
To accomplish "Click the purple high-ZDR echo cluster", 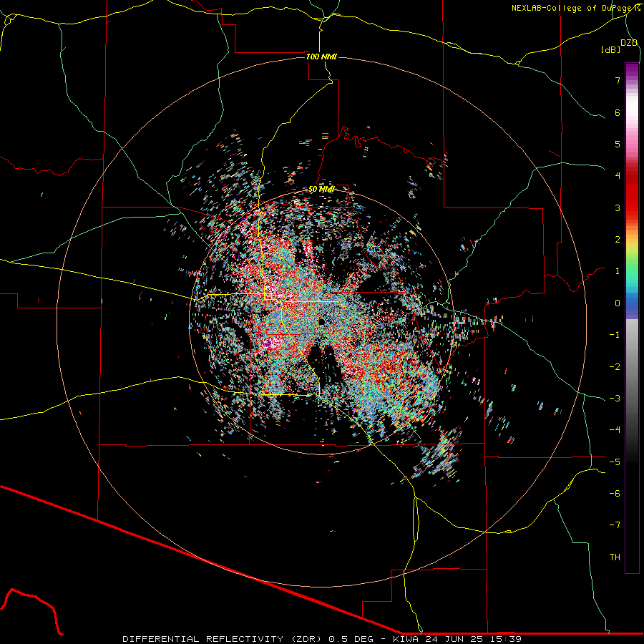I will [x=268, y=342].
